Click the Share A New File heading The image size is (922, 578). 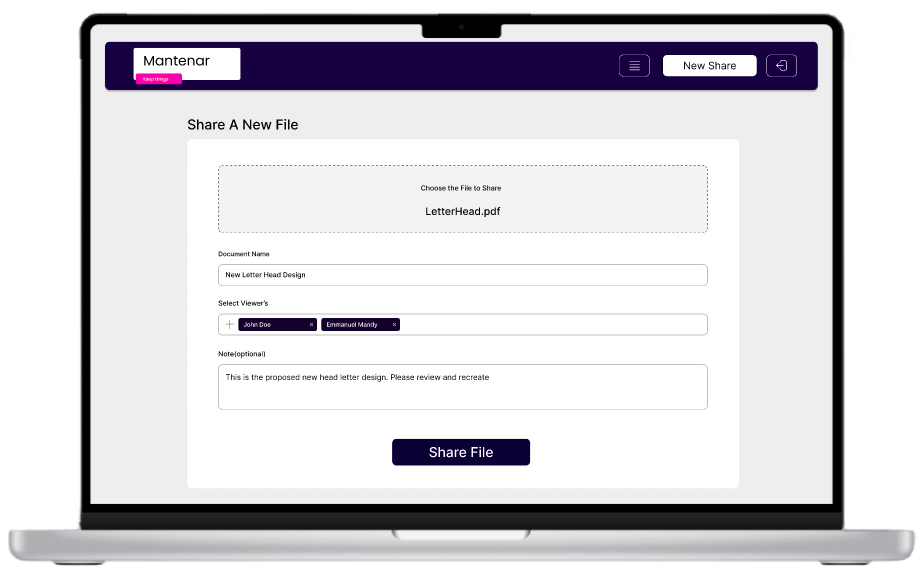[x=242, y=125]
